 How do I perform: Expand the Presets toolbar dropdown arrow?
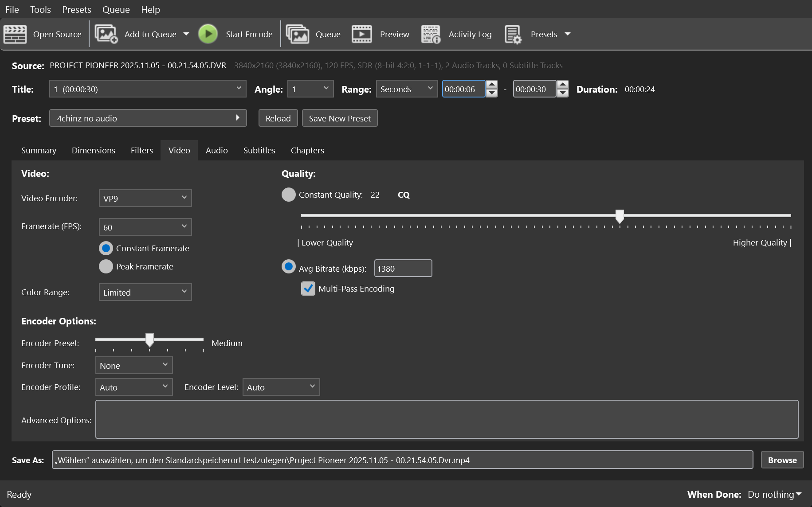pos(568,34)
